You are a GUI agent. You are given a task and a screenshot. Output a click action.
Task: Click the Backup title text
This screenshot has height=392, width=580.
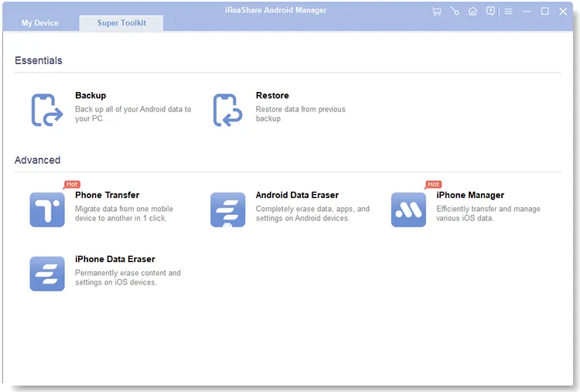(x=90, y=95)
